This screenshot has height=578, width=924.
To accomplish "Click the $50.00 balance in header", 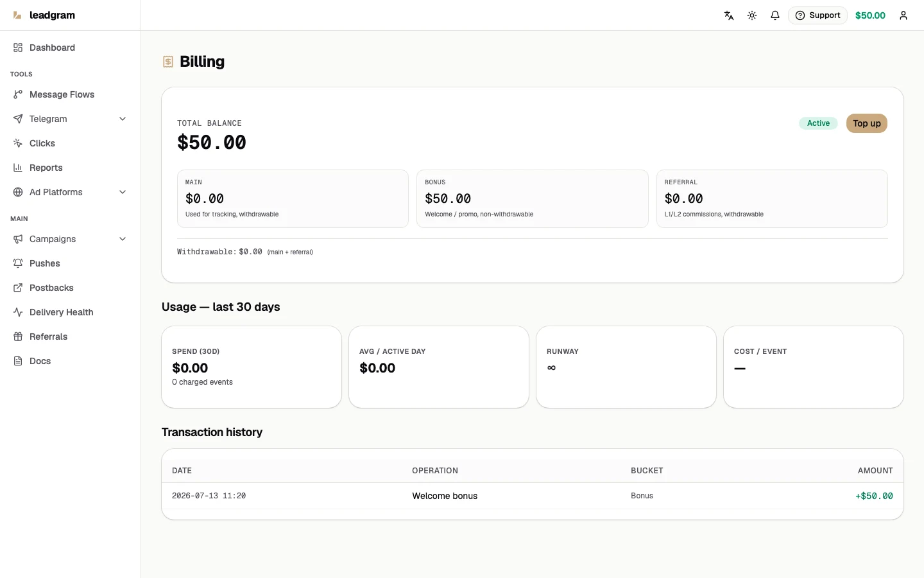I will coord(870,15).
